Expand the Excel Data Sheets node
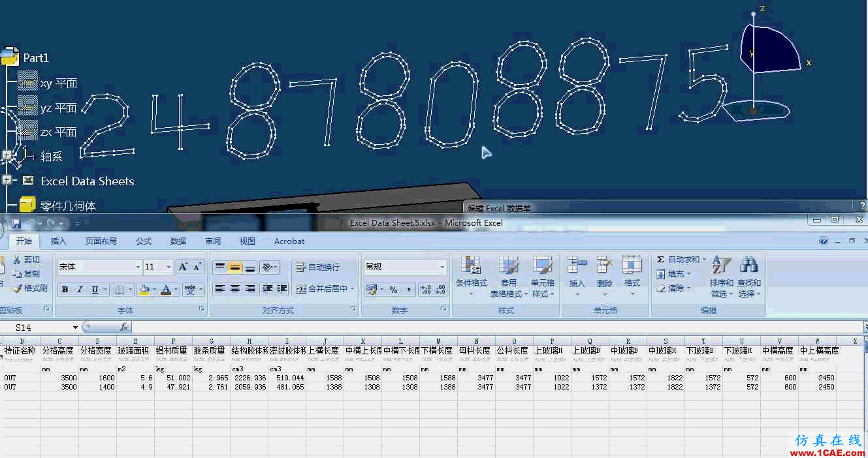868x458 pixels. point(7,180)
